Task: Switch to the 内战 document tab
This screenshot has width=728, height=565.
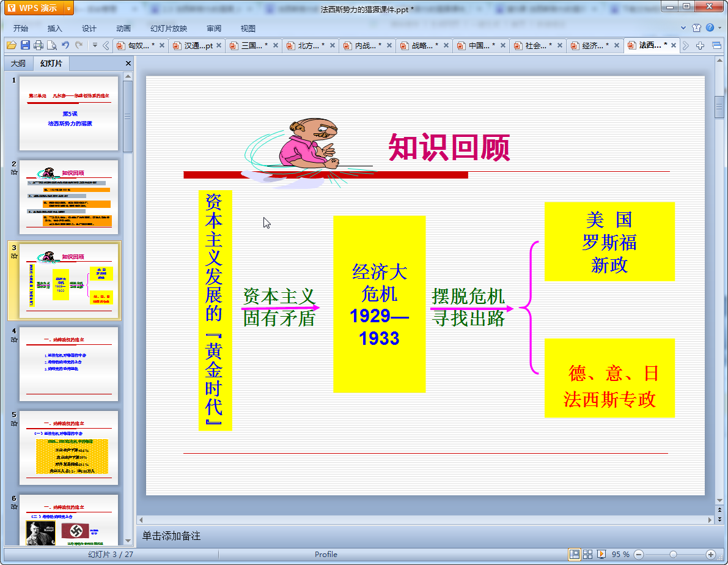Action: [367, 45]
